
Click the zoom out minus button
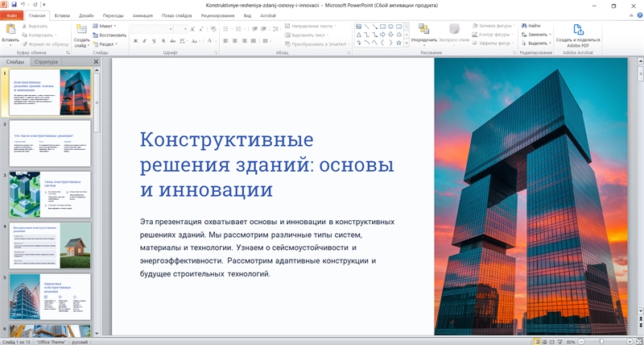coord(581,342)
